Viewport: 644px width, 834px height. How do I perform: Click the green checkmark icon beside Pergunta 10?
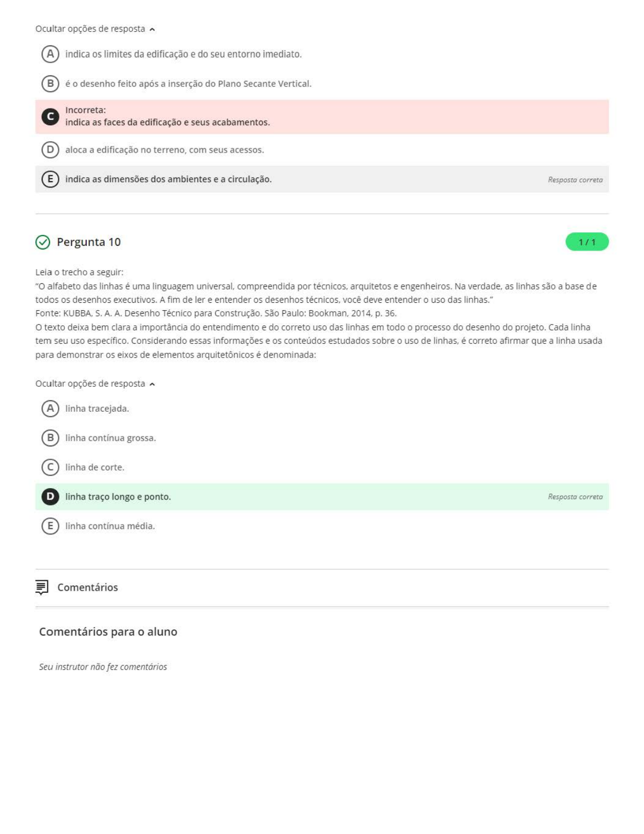click(x=43, y=242)
